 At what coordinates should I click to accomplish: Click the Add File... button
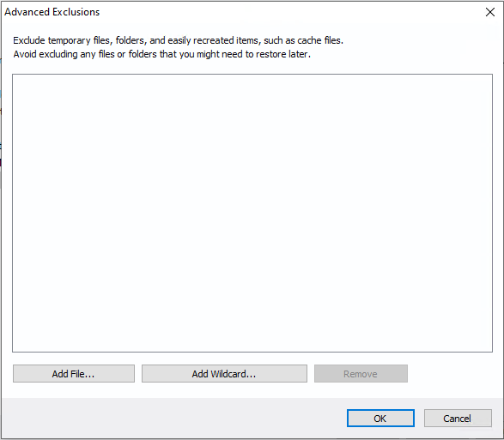click(74, 373)
